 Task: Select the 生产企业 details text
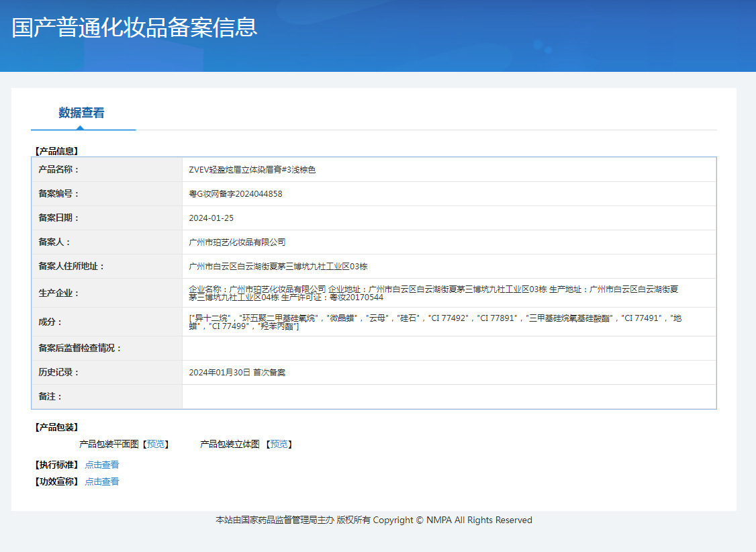pyautogui.click(x=434, y=293)
